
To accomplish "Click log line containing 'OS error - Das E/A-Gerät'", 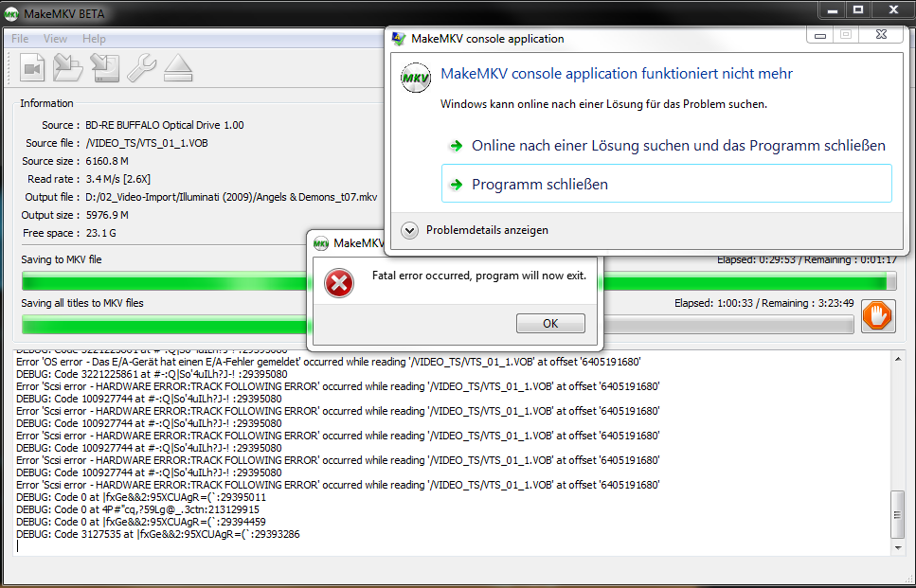I will click(329, 362).
